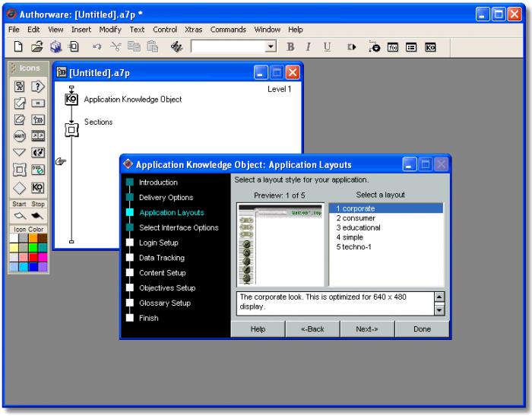Click the black Stop flag
The width and height of the screenshot is (532, 416).
tap(37, 215)
